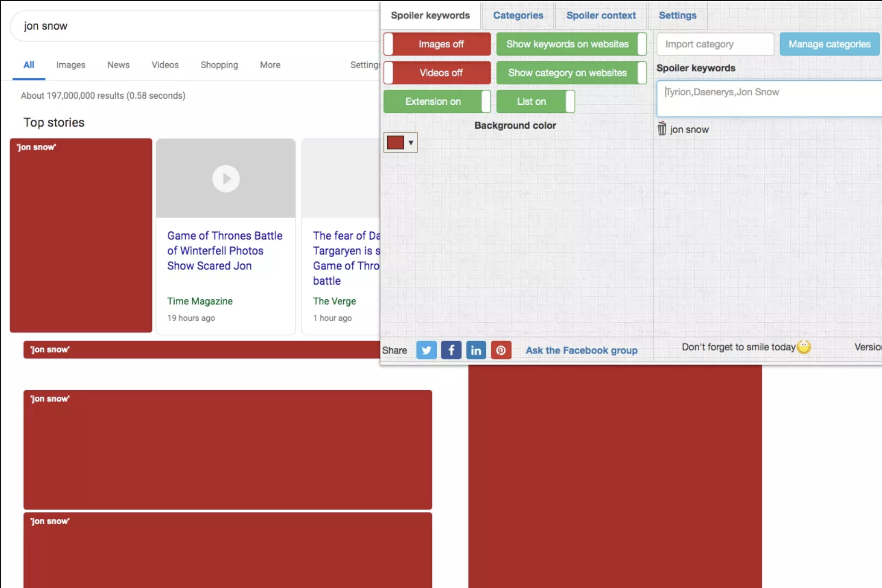Toggle the Videos off switch
This screenshot has width=882, height=588.
click(437, 73)
